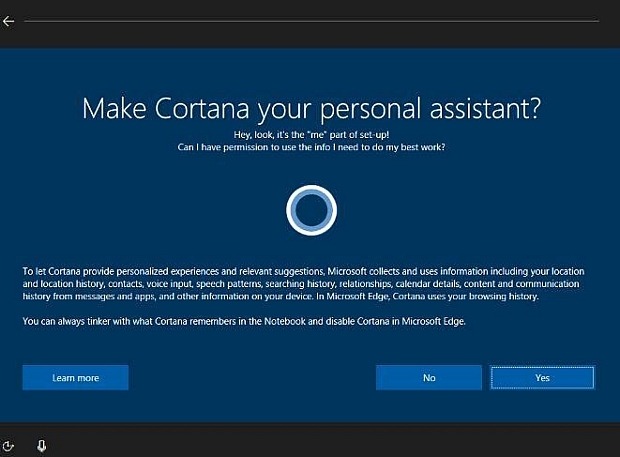Image resolution: width=620 pixels, height=457 pixels.
Task: Click the Cortana ring logo
Action: point(312,210)
